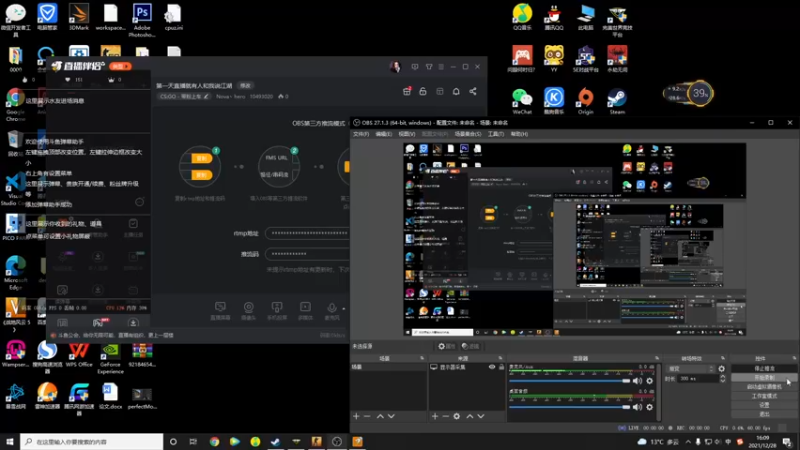
Task: Open the Steam desktop shortcut
Action: point(617,101)
